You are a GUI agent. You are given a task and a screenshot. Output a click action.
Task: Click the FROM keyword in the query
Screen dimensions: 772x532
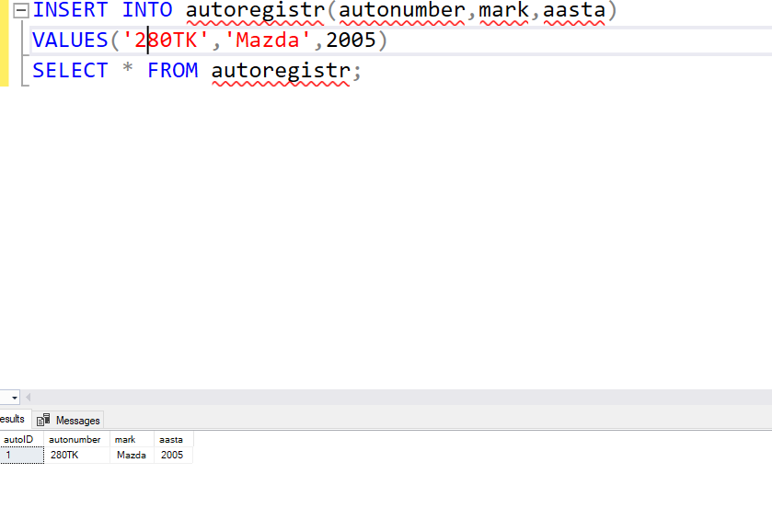173,71
